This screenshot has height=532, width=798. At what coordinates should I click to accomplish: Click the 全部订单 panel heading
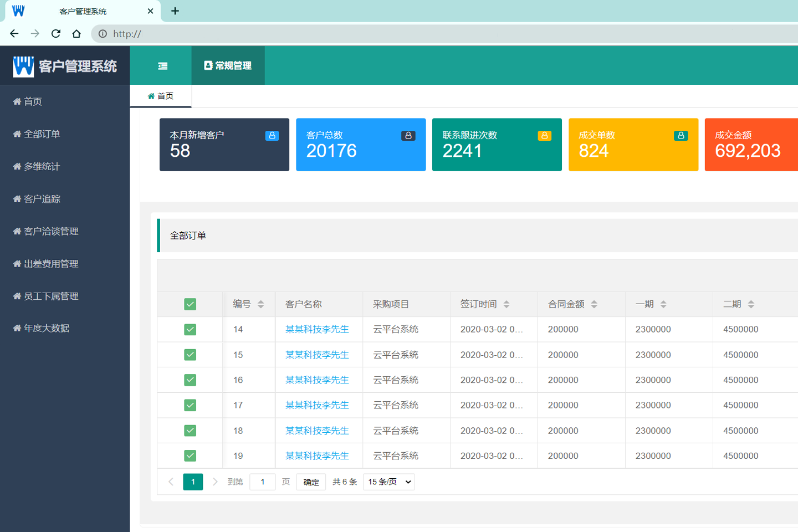tap(188, 236)
